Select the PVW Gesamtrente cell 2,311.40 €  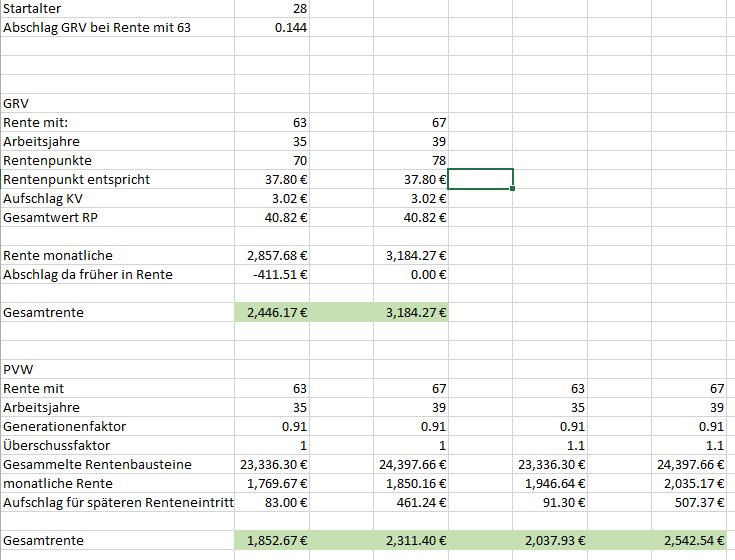[x=411, y=540]
